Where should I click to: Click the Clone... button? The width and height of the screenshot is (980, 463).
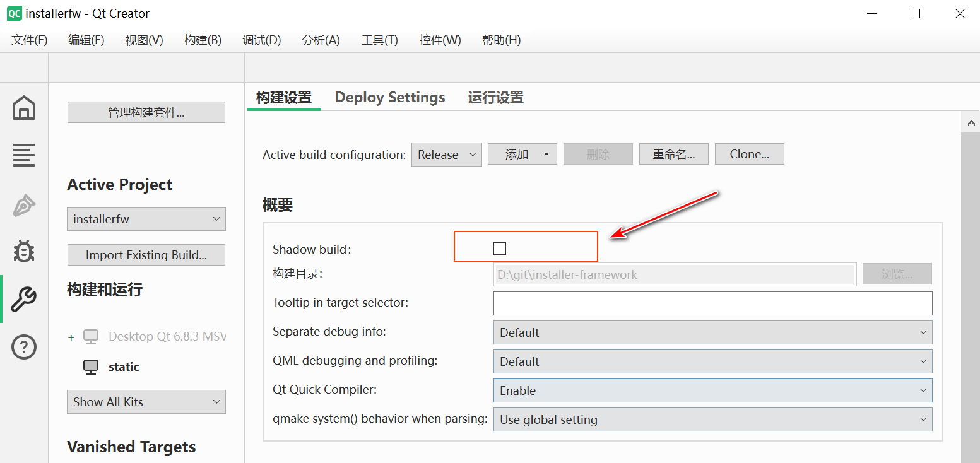click(x=749, y=155)
